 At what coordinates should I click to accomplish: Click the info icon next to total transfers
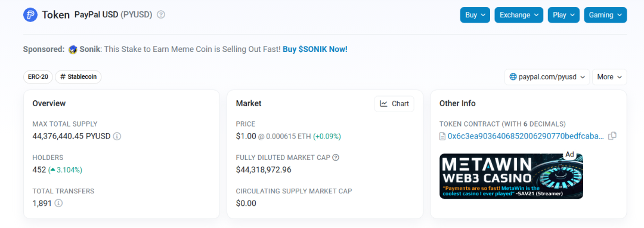tap(58, 203)
